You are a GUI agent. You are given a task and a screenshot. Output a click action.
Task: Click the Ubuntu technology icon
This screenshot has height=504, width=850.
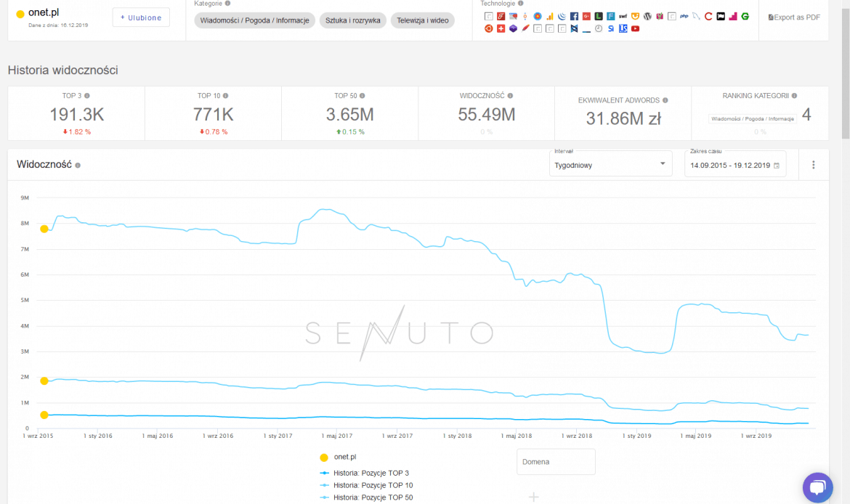click(488, 28)
